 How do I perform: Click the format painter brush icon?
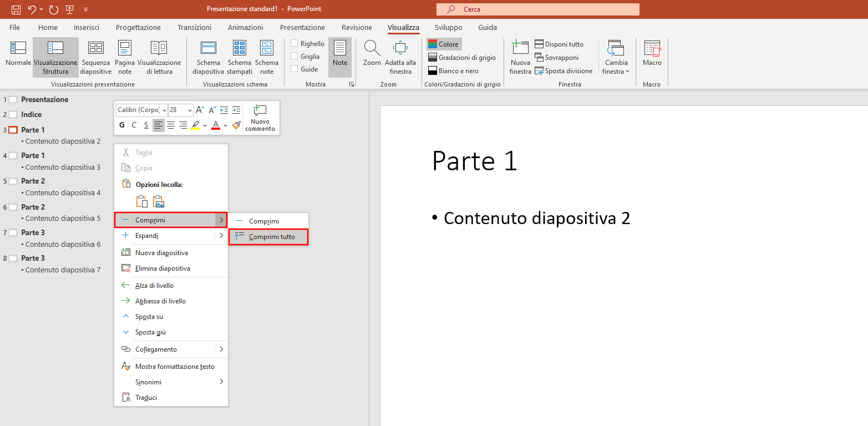pos(236,125)
